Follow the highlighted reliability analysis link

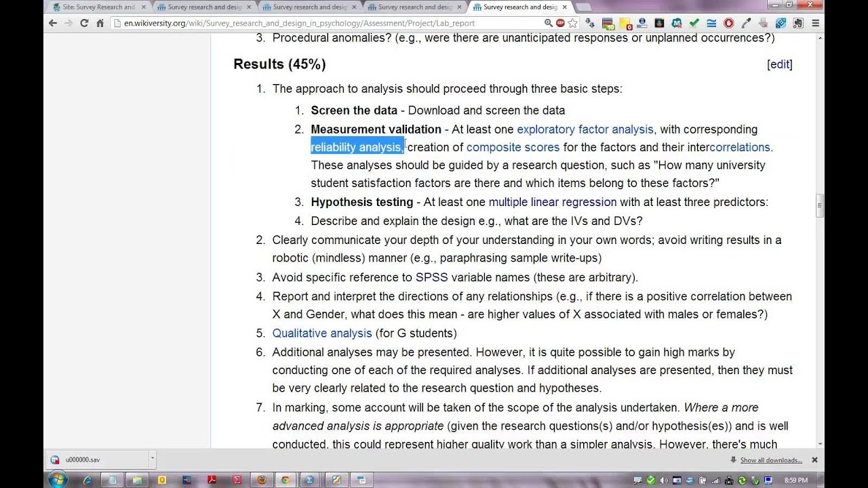pos(357,147)
